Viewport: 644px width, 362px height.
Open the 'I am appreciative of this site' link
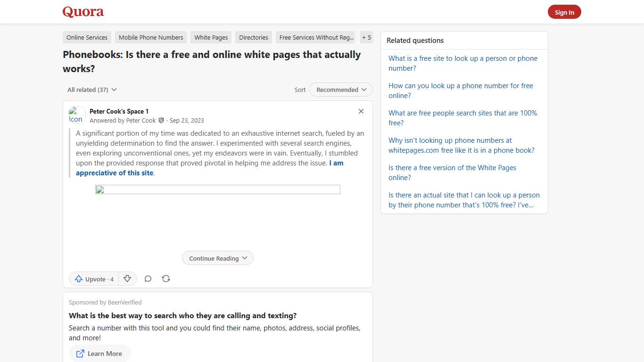point(115,173)
